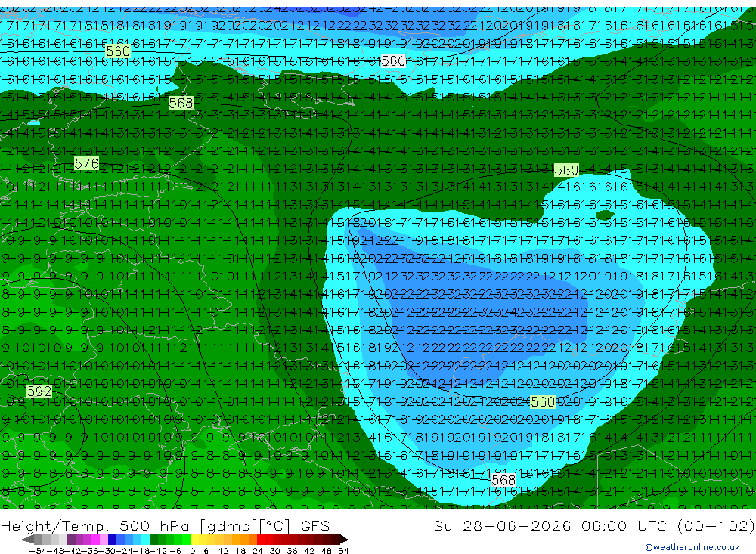This screenshot has height=554, width=756.
Task: Pick the bright red swatch on colour scale
Action: pyautogui.click(x=261, y=539)
